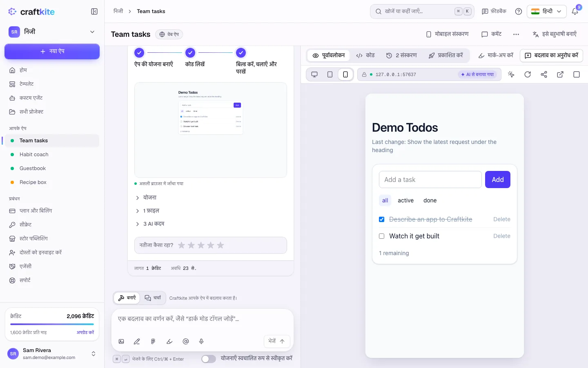Open the preview in a new window
Image resolution: width=588 pixels, height=368 pixels.
coord(560,74)
